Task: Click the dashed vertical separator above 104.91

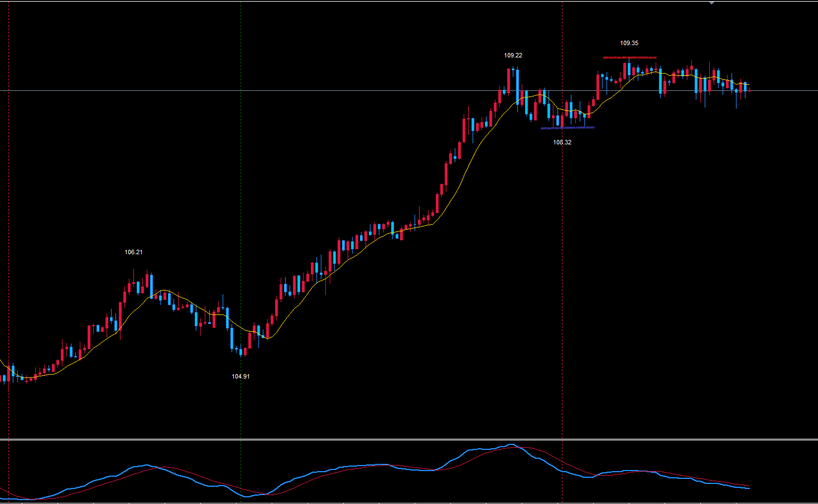Action: (x=240, y=167)
